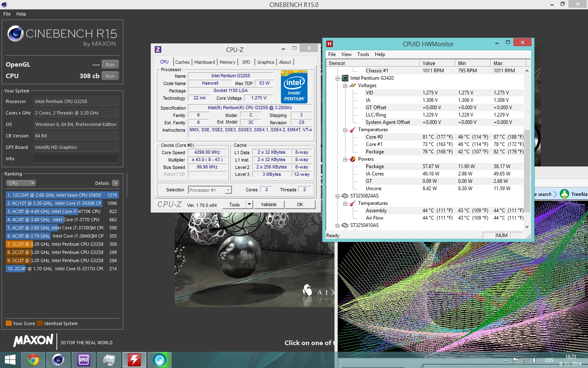Click the Validate button in CPU-Z

click(269, 204)
